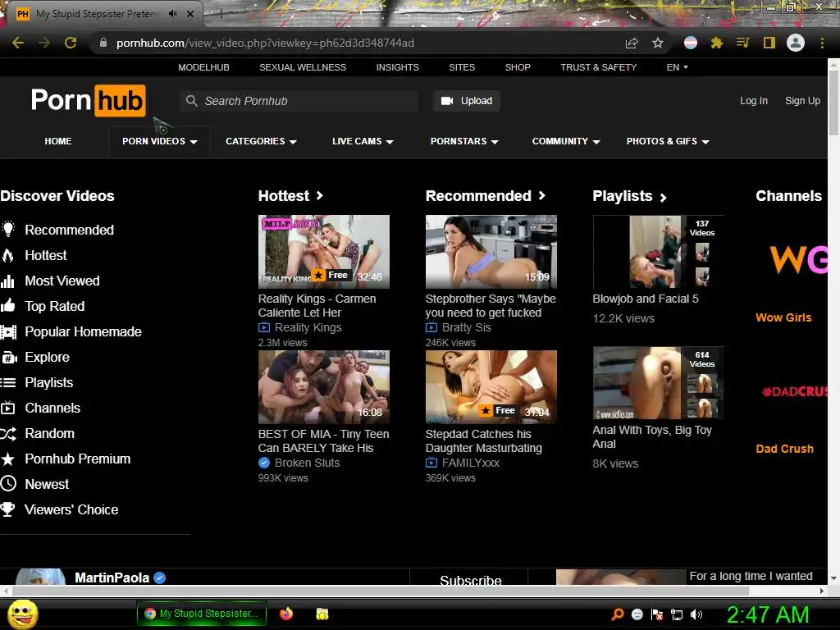Click the magnifier icon in the site search

tap(192, 100)
